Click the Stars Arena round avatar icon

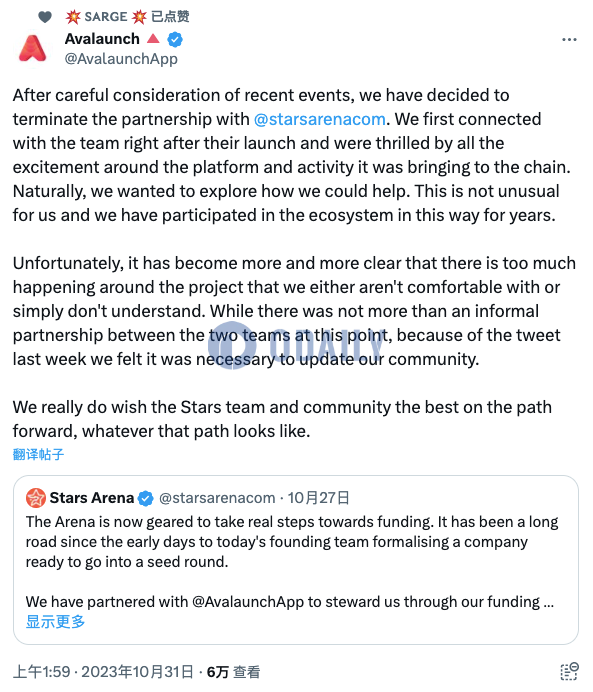[36, 498]
